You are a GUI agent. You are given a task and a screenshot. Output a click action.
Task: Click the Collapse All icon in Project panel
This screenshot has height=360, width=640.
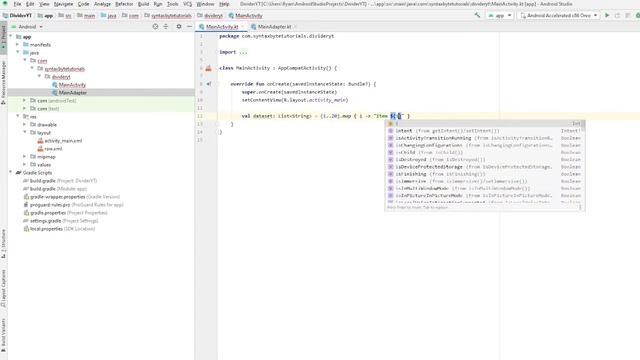166,27
